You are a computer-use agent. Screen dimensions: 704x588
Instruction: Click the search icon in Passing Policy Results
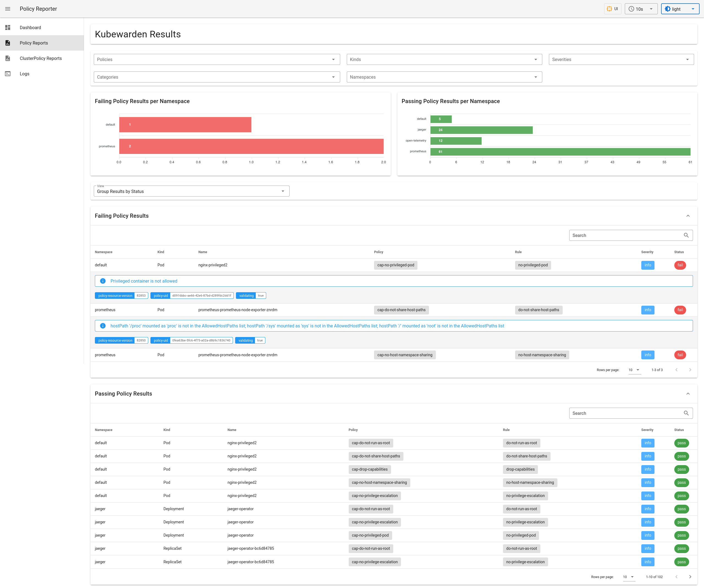click(x=686, y=413)
